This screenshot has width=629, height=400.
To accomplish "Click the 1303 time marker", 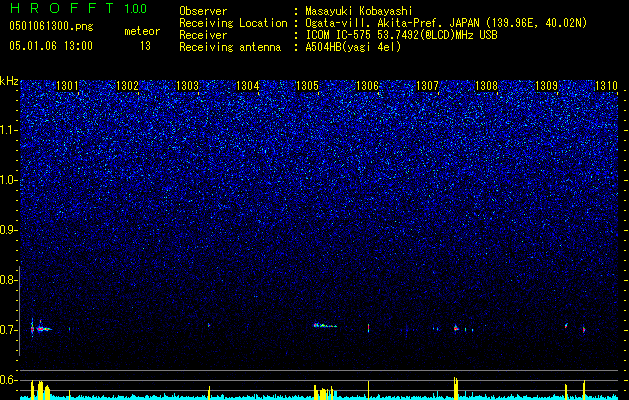I will (x=187, y=86).
